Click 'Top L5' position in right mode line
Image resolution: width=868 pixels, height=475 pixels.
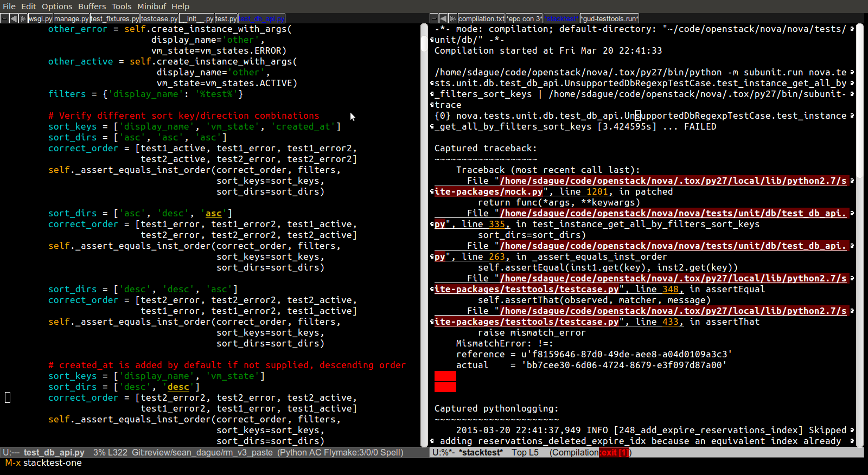point(525,453)
